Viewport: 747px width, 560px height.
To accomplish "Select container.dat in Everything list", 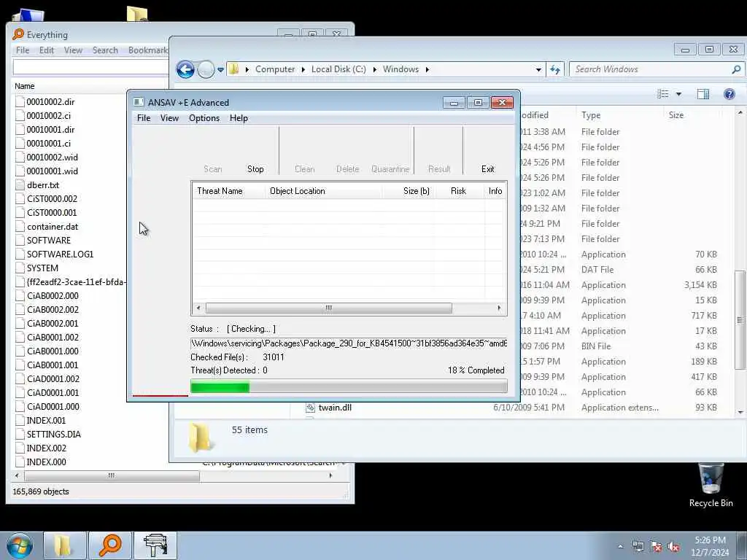I will coord(53,227).
